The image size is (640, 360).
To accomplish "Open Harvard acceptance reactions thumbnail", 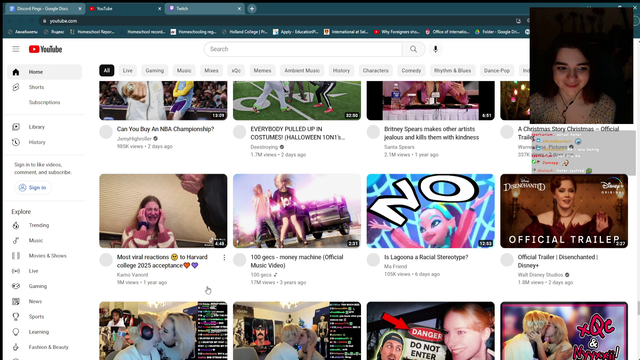I will coord(163,211).
